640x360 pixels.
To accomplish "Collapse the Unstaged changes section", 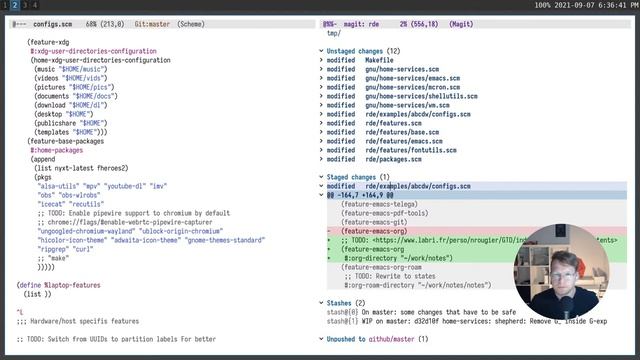I will tap(321, 51).
